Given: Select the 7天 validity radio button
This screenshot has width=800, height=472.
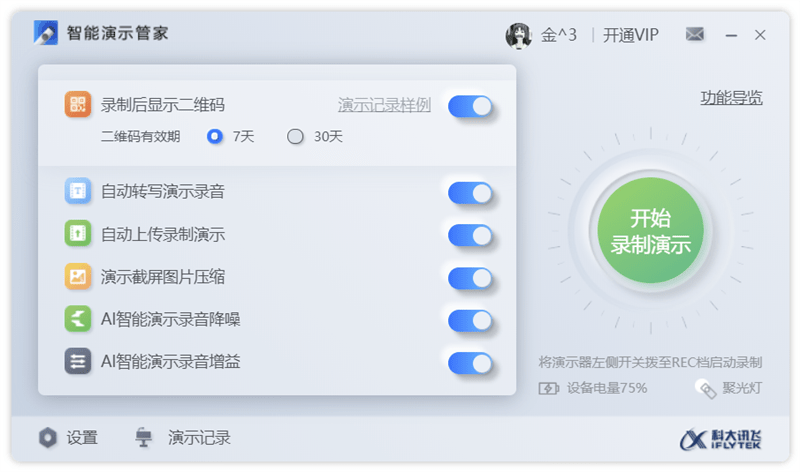Looking at the screenshot, I should 215,136.
